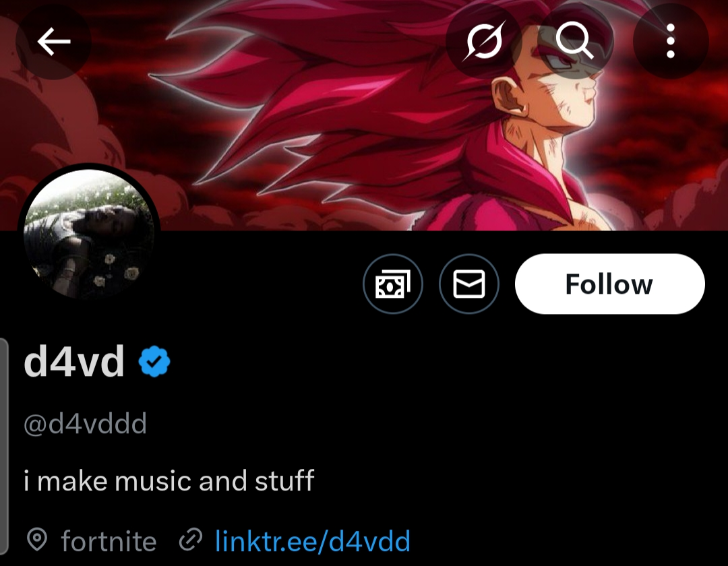This screenshot has height=566, width=728.
Task: Tap the location pin icon
Action: coord(37,540)
